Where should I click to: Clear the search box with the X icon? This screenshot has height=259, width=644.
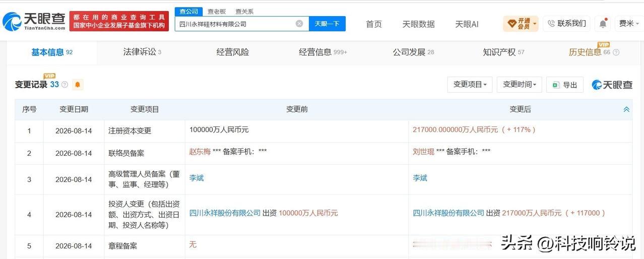click(x=299, y=24)
